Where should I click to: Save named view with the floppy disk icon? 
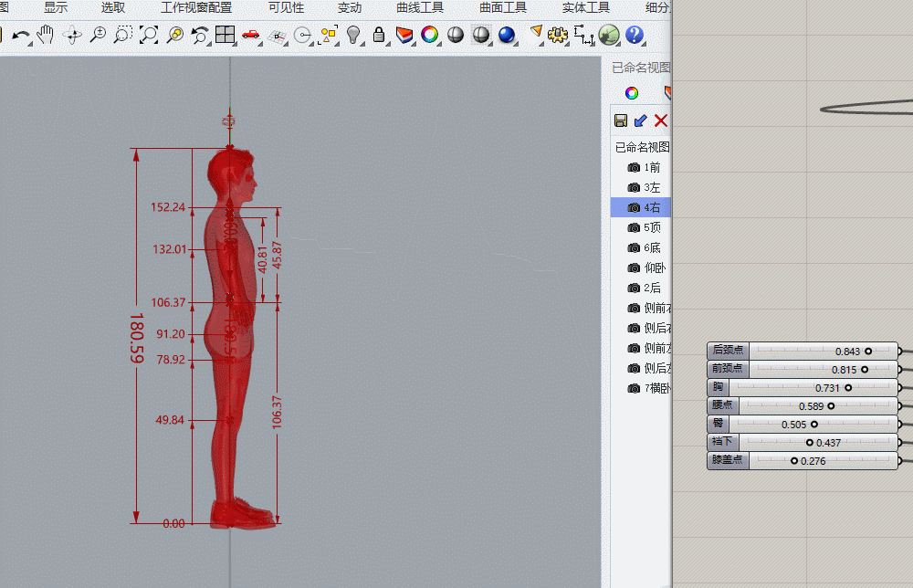point(621,121)
